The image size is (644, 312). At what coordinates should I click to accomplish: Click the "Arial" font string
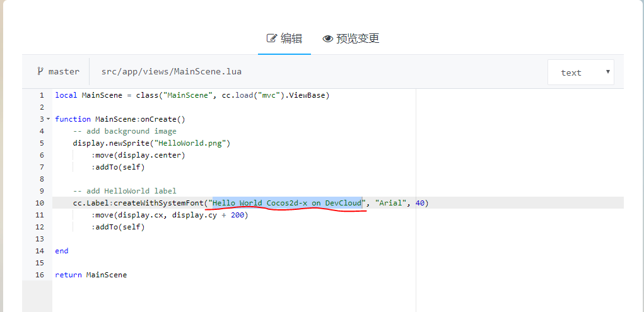390,203
